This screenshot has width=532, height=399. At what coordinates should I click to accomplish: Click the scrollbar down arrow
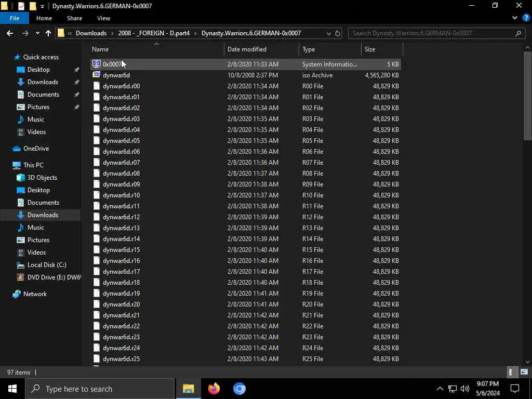527,362
